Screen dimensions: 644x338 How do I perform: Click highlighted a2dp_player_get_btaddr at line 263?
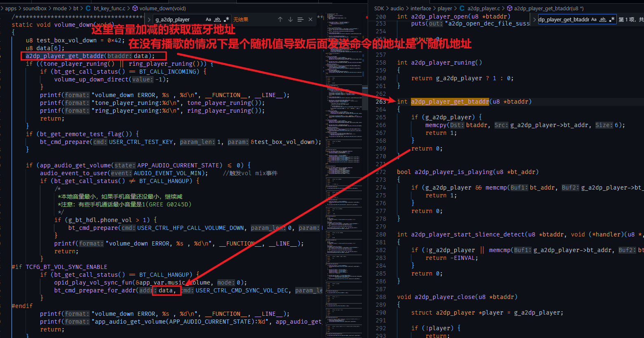coord(450,102)
